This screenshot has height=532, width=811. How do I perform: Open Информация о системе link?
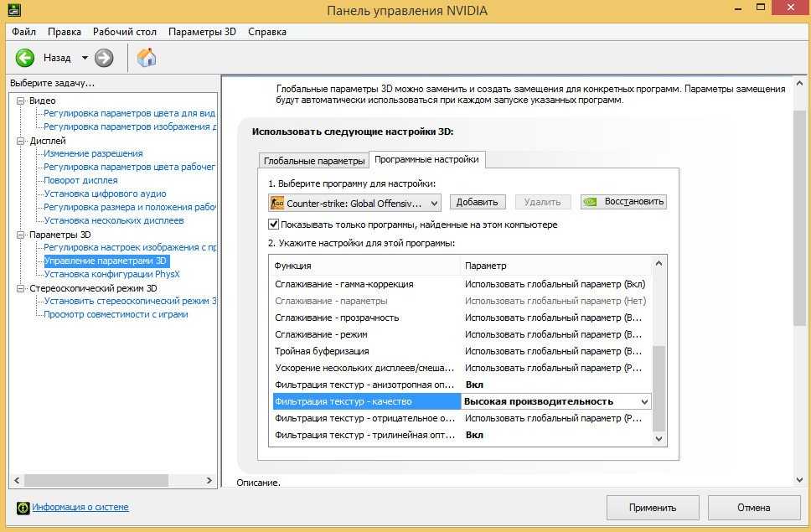pyautogui.click(x=80, y=508)
